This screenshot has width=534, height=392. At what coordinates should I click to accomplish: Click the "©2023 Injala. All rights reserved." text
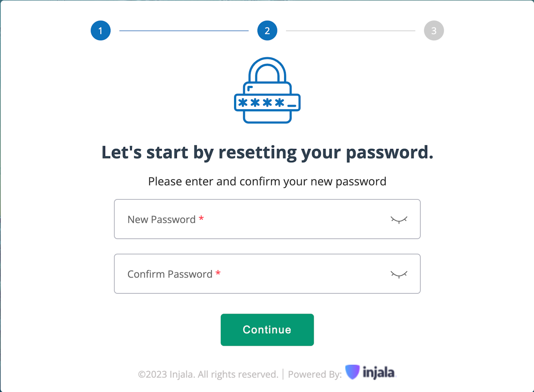click(x=208, y=374)
